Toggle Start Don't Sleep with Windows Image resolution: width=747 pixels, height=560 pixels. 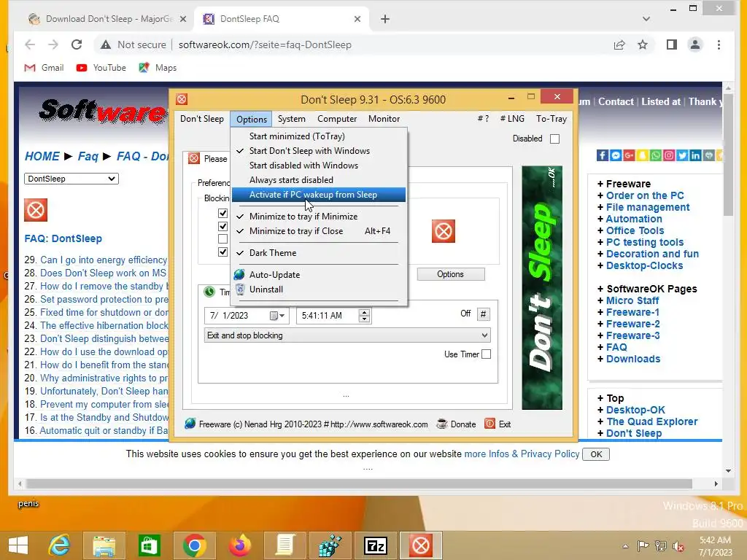click(319, 151)
